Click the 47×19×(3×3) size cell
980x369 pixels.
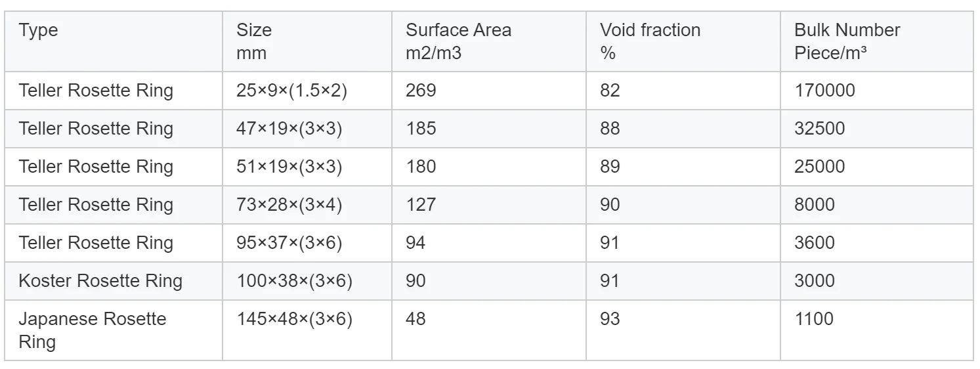point(289,129)
